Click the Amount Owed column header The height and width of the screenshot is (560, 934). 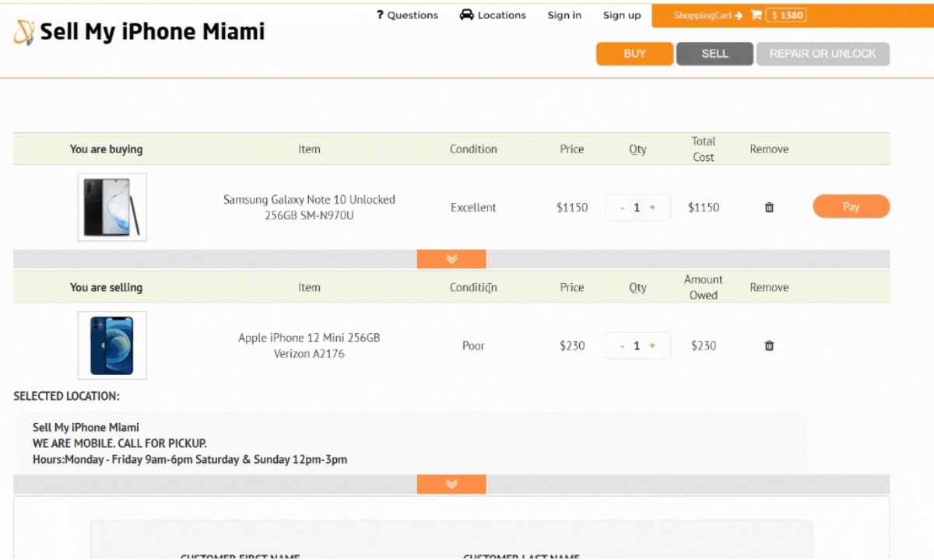pos(704,288)
